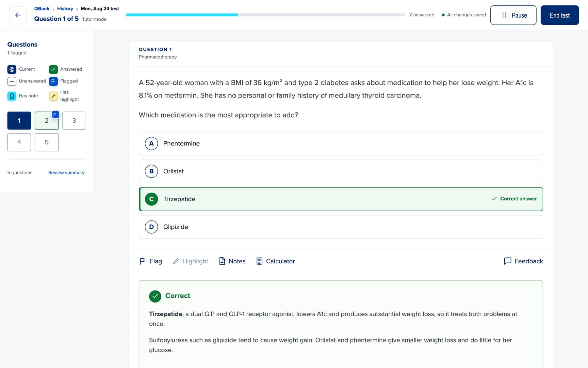Click the back arrow button

click(x=18, y=15)
